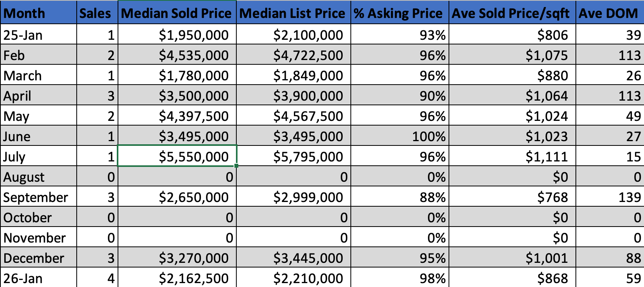Select the "Median List Price" header cell
This screenshot has height=287, width=644.
pos(293,13)
